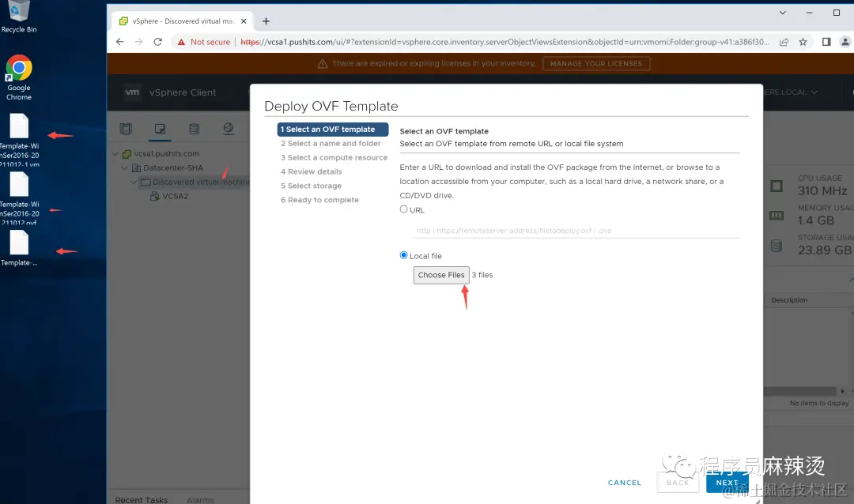Open a new browser tab

pos(266,21)
